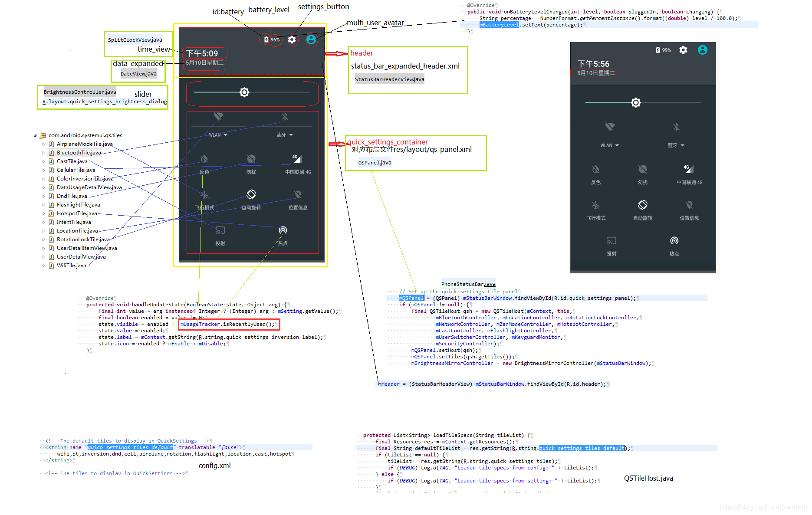This screenshot has height=515, width=812.
Task: Open the WLAN dropdown arrow
Action: pyautogui.click(x=225, y=134)
